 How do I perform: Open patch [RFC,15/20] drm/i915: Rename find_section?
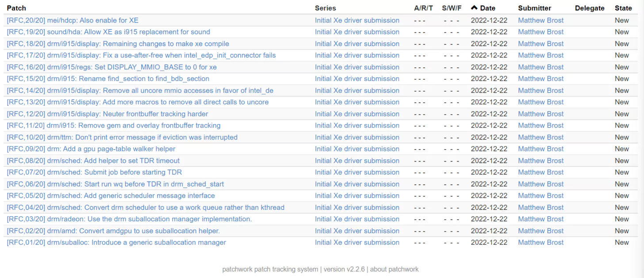tap(107, 78)
